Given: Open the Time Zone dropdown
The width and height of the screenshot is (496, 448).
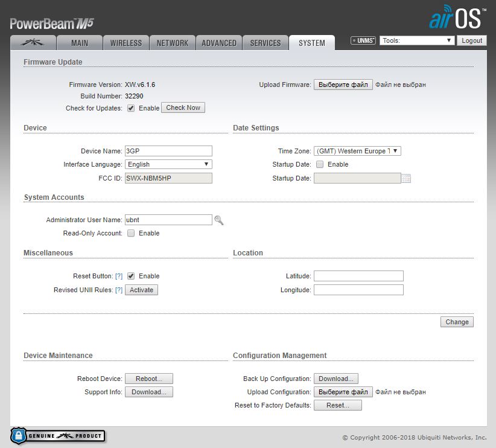Looking at the screenshot, I should pyautogui.click(x=357, y=151).
